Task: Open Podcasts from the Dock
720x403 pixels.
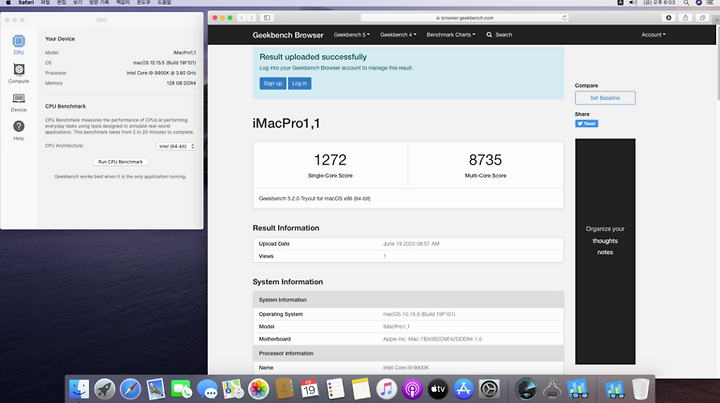Action: tap(412, 389)
